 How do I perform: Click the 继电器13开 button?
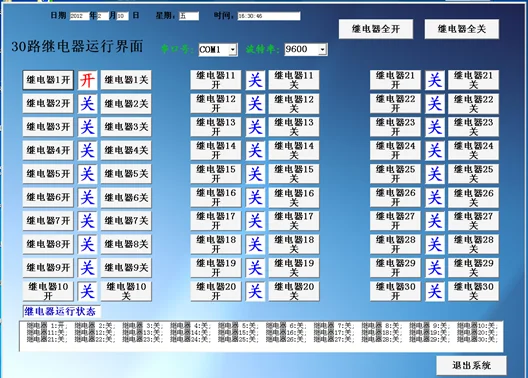[216, 127]
